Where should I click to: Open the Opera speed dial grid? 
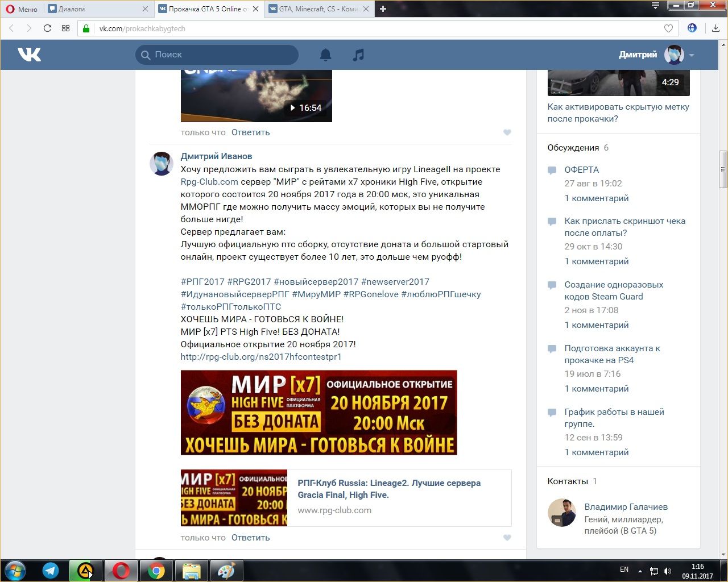tap(65, 28)
